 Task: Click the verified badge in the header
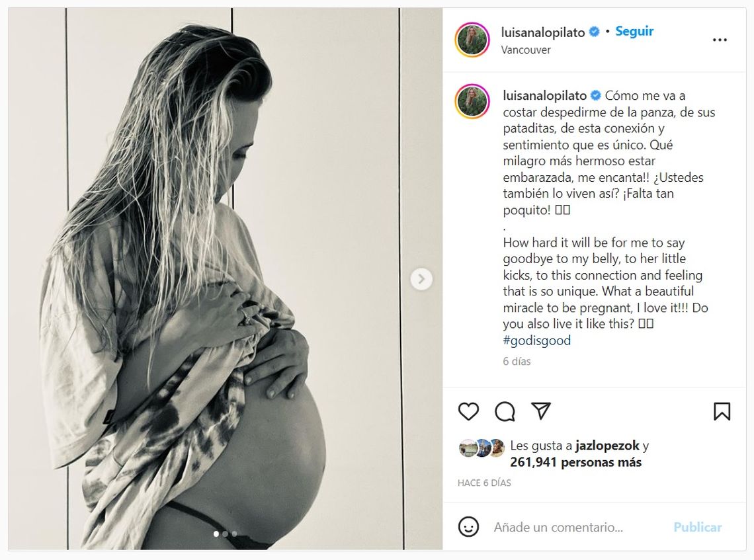pos(595,32)
